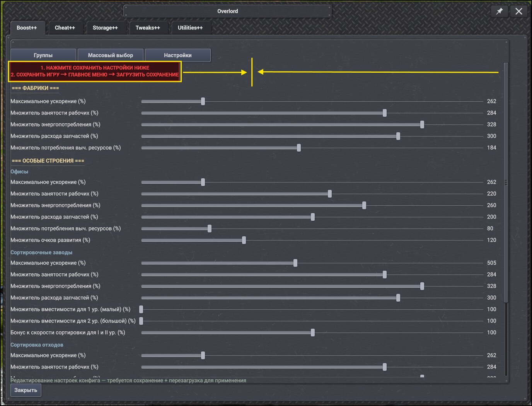Select the Tweaks++ tab
532x406 pixels.
(148, 28)
